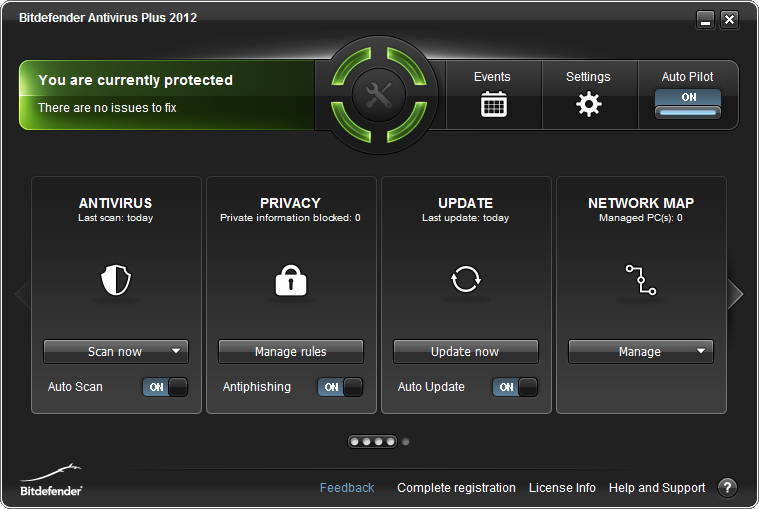Toggle Antiphishing off
This screenshot has width=759, height=509.
(340, 387)
